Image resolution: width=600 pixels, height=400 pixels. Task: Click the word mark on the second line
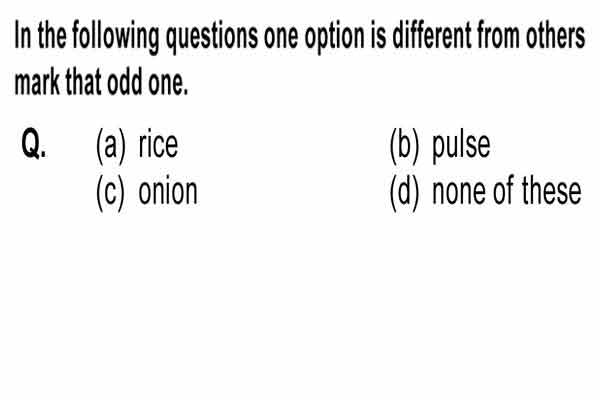pos(37,82)
